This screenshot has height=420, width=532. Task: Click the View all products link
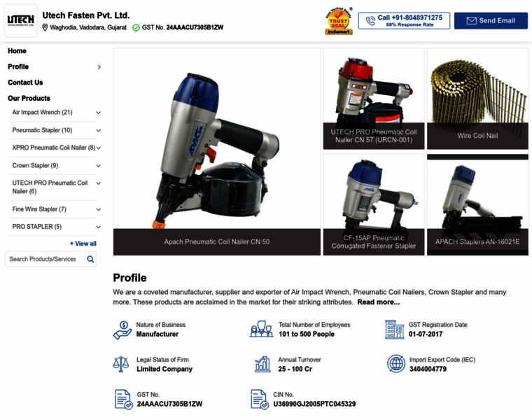[83, 244]
